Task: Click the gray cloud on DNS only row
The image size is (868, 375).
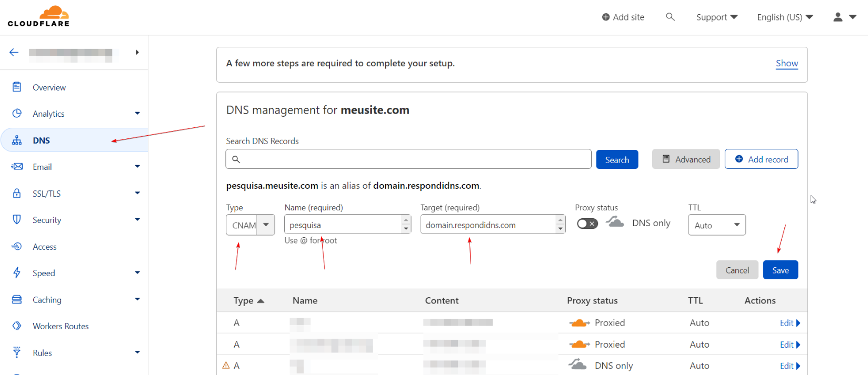Action: coord(577,364)
